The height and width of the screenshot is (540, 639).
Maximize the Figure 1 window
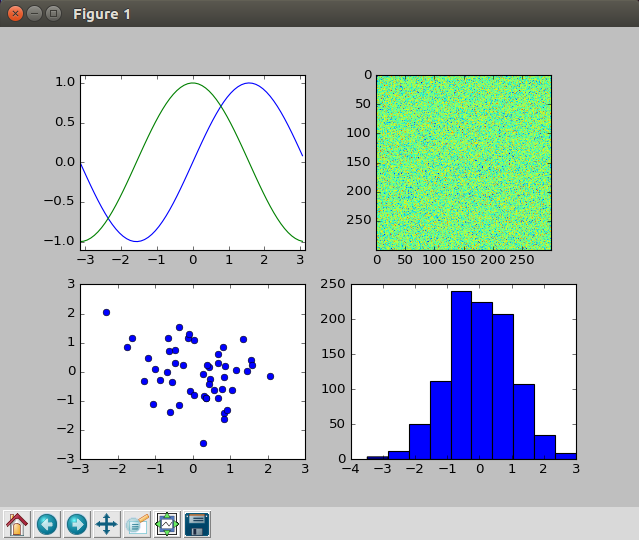coord(53,14)
